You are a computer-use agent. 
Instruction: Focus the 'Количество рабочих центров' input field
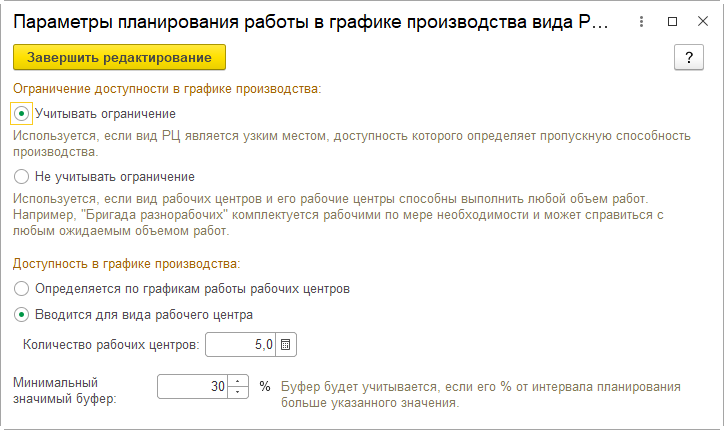click(x=238, y=346)
